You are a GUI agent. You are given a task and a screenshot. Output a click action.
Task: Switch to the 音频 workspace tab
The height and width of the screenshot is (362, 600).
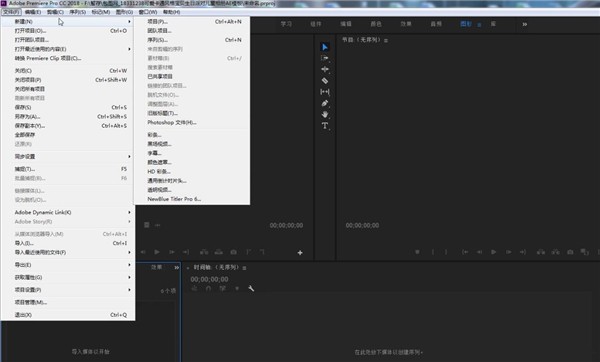click(436, 24)
